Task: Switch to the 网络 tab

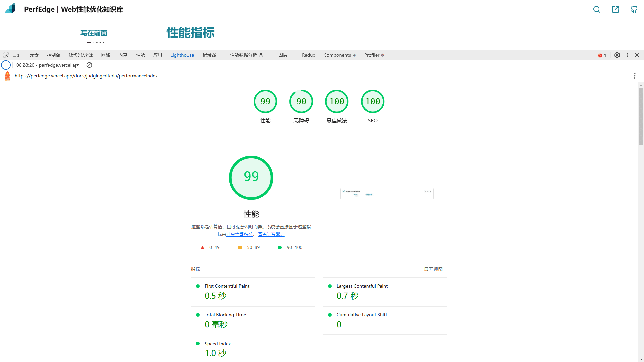Action: tap(106, 55)
